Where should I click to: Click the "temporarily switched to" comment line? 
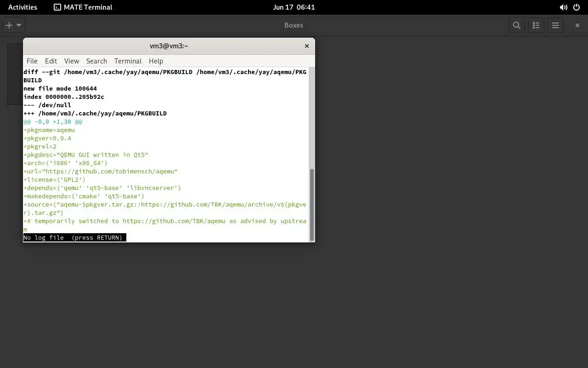click(x=165, y=225)
